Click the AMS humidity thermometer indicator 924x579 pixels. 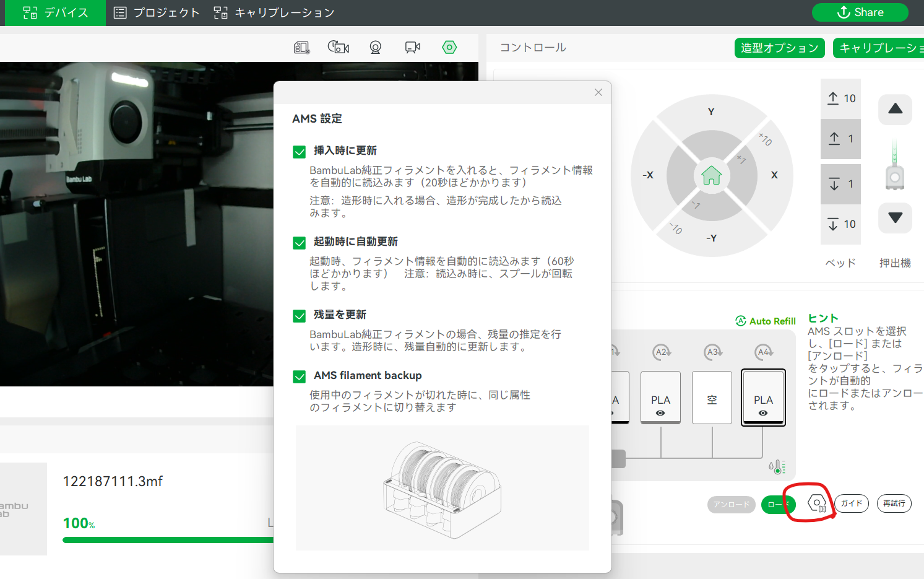pyautogui.click(x=778, y=466)
